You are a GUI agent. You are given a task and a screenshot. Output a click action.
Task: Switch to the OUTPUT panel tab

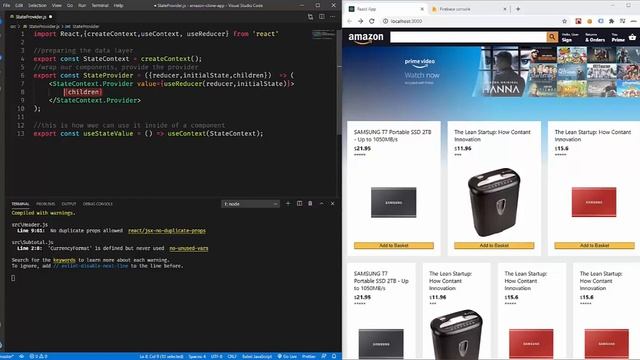pos(69,204)
